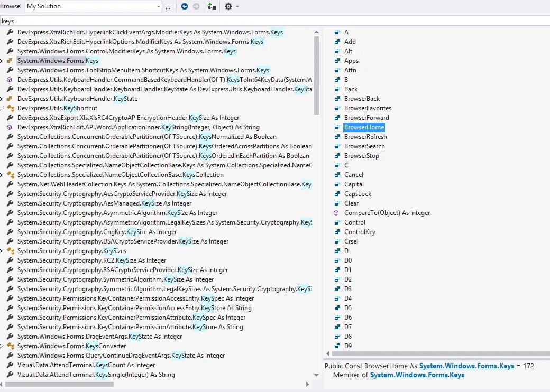The width and height of the screenshot is (550, 392).
Task: Click the wrench icon of HyperlinkOptions.ModifierKeys
Action: [x=10, y=42]
